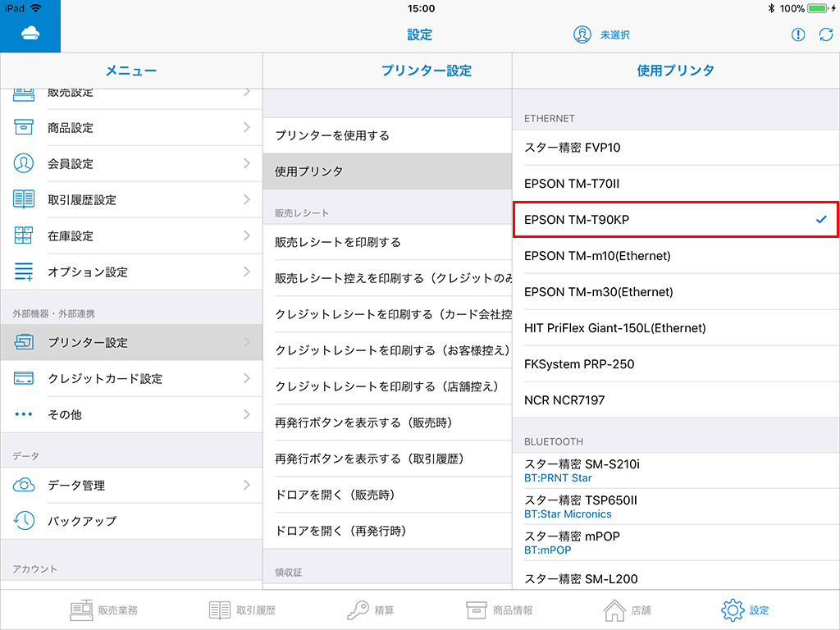Select EPSON TM-T70II printer
The width and height of the screenshot is (840, 630).
pos(676,184)
